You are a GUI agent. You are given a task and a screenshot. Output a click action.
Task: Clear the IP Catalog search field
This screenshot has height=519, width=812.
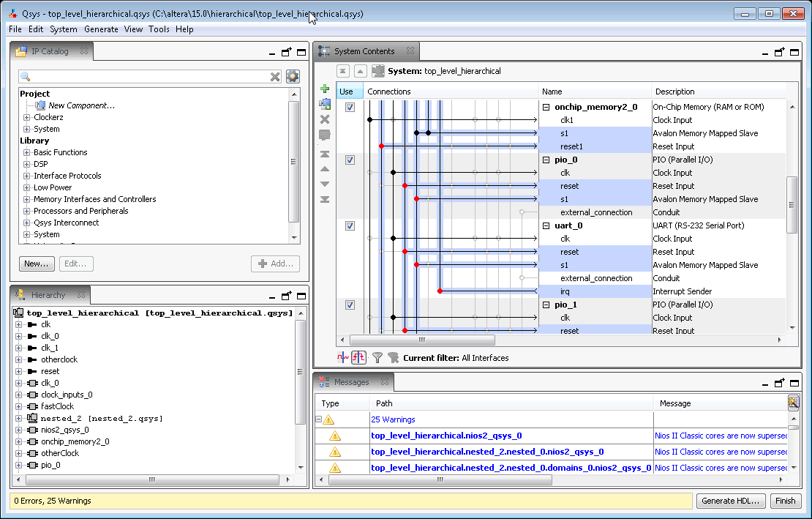click(275, 77)
